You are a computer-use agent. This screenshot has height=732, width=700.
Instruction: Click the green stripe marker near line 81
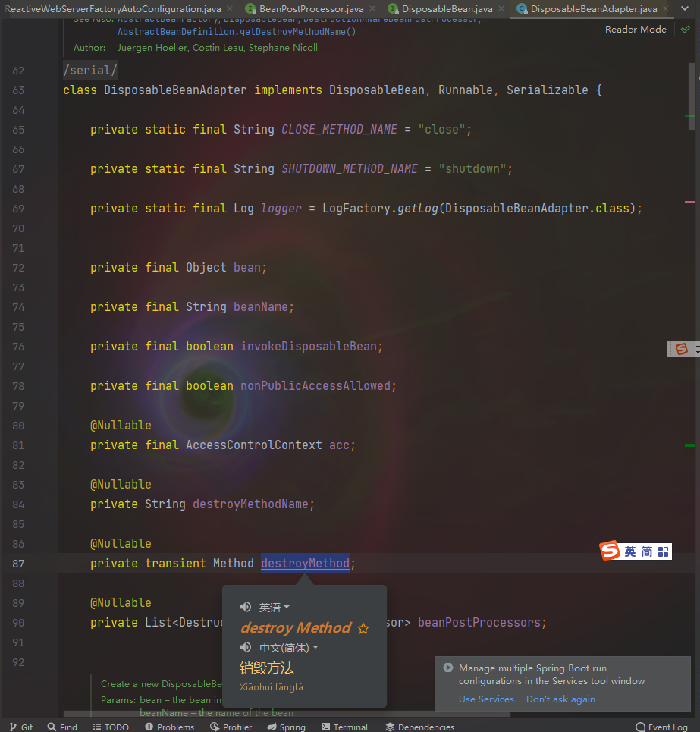pyautogui.click(x=689, y=445)
